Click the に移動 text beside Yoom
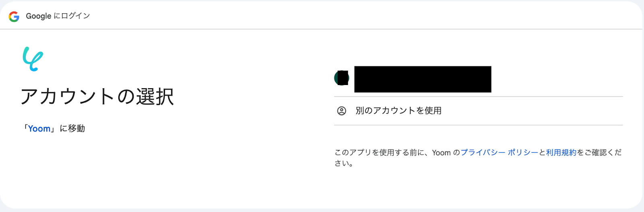The width and height of the screenshot is (644, 212). click(72, 129)
